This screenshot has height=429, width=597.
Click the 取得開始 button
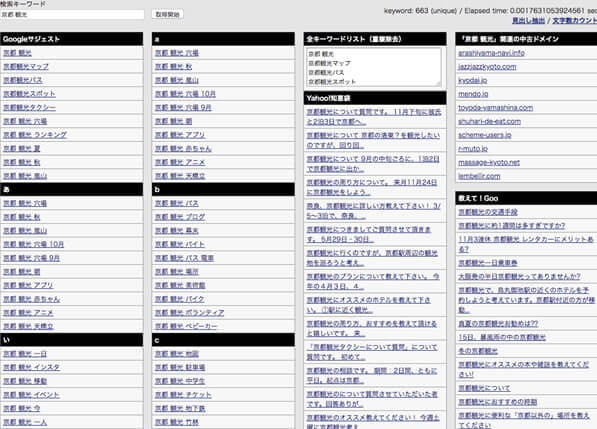point(168,14)
